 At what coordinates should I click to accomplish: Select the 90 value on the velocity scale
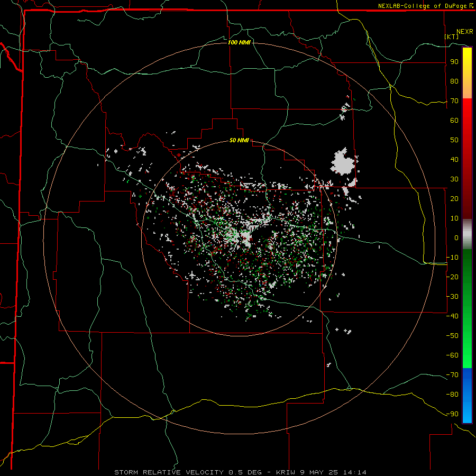454,62
